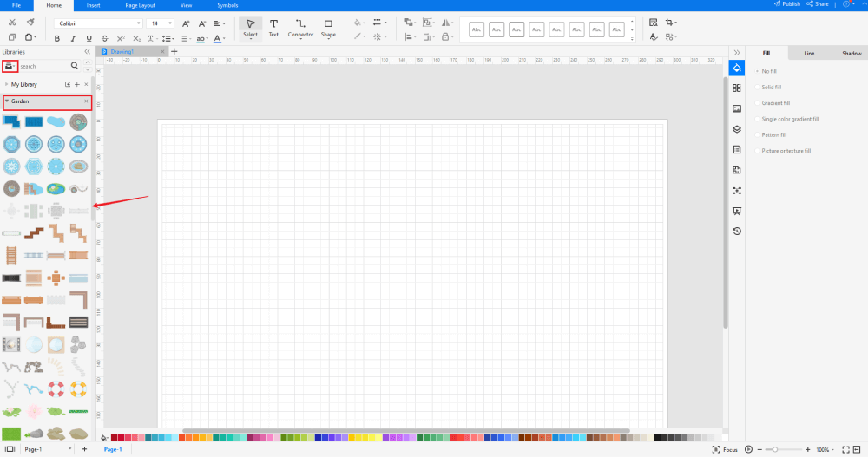868x457 pixels.
Task: Click the presentation play icon in status bar
Action: point(748,449)
